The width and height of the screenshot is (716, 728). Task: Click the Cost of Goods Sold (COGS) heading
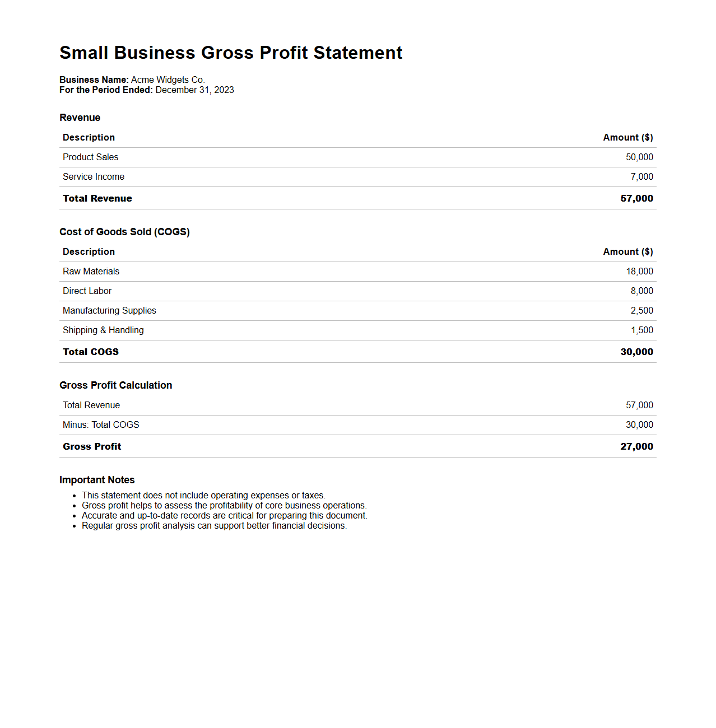pyautogui.click(x=124, y=232)
